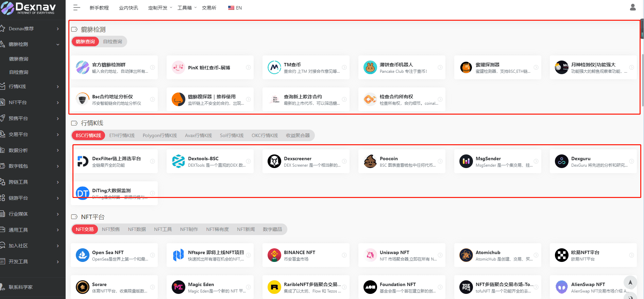Open the Magic Eden icon
Screen dimensions: 644x299
coord(179,287)
